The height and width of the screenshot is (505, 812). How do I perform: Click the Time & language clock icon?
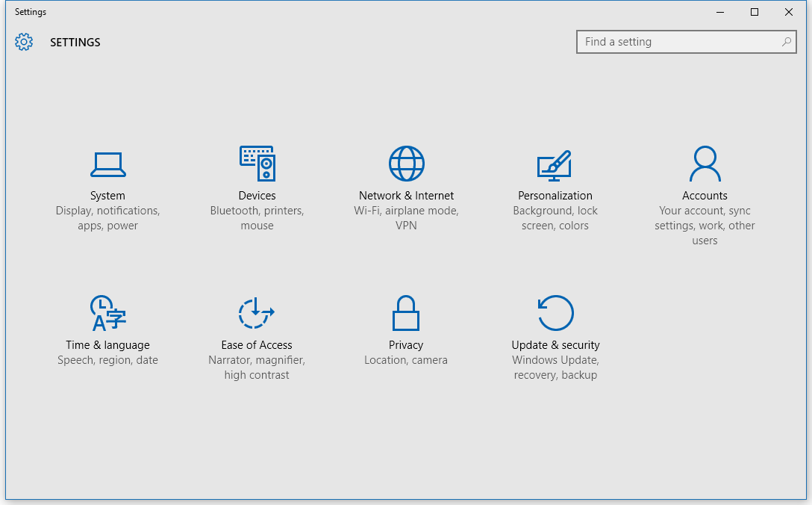107,313
